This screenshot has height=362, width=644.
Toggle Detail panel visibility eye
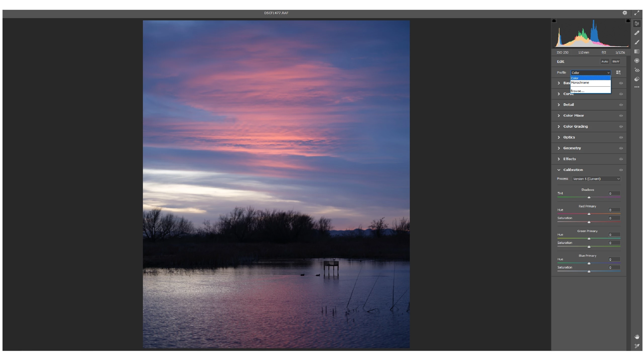click(x=621, y=105)
